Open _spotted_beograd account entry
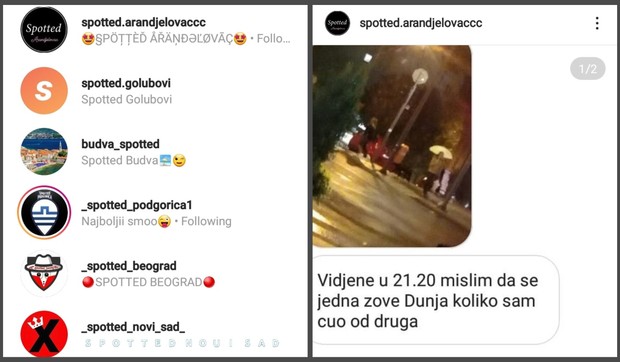620x362 pixels. pyautogui.click(x=129, y=266)
